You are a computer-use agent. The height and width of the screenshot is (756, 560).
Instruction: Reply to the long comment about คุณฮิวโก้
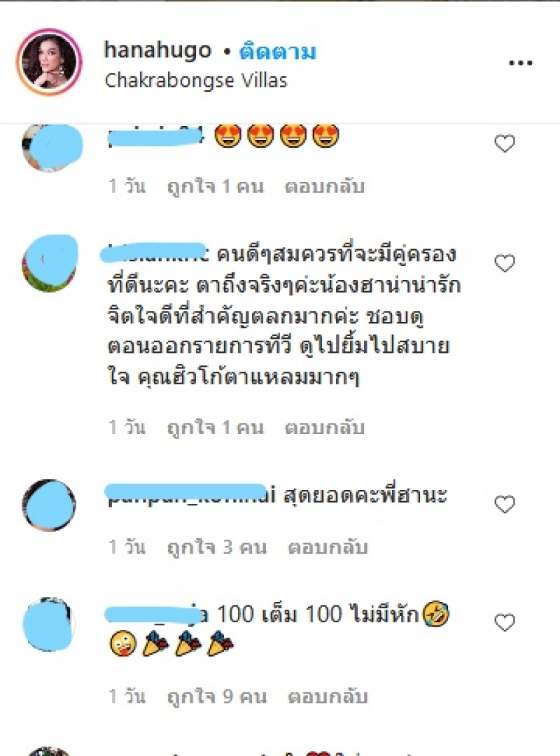click(x=325, y=428)
